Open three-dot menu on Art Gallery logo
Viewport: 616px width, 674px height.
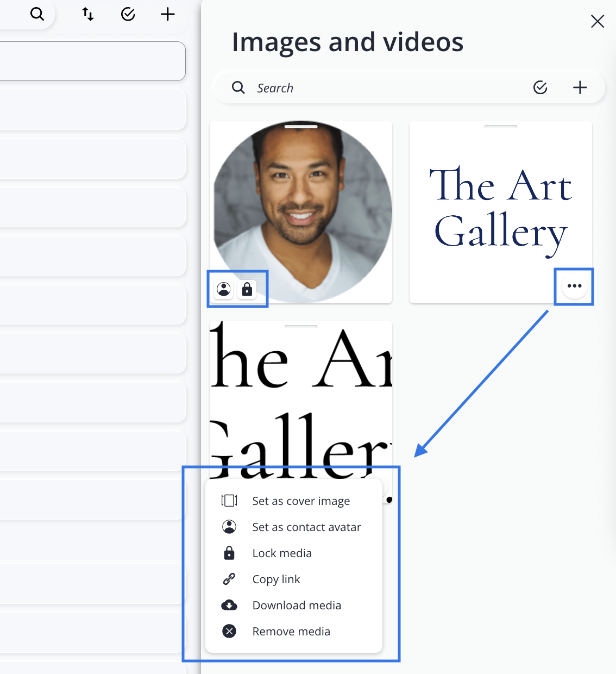coord(574,286)
